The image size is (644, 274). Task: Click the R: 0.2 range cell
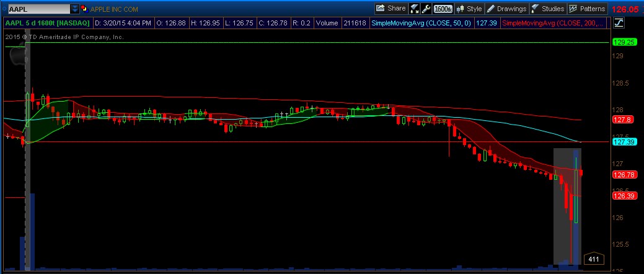tap(302, 24)
